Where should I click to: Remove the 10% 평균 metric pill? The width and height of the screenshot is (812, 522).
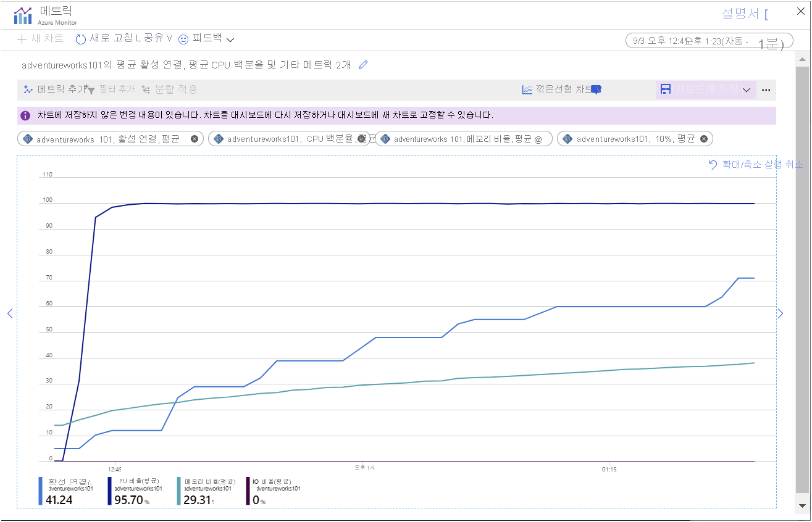pos(704,139)
